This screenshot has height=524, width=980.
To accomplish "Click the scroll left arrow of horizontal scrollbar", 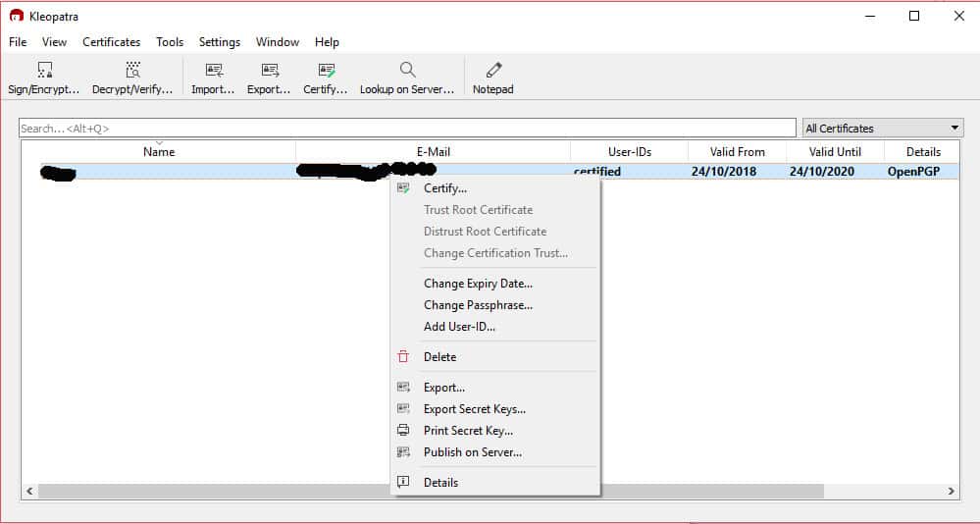I will (x=29, y=491).
